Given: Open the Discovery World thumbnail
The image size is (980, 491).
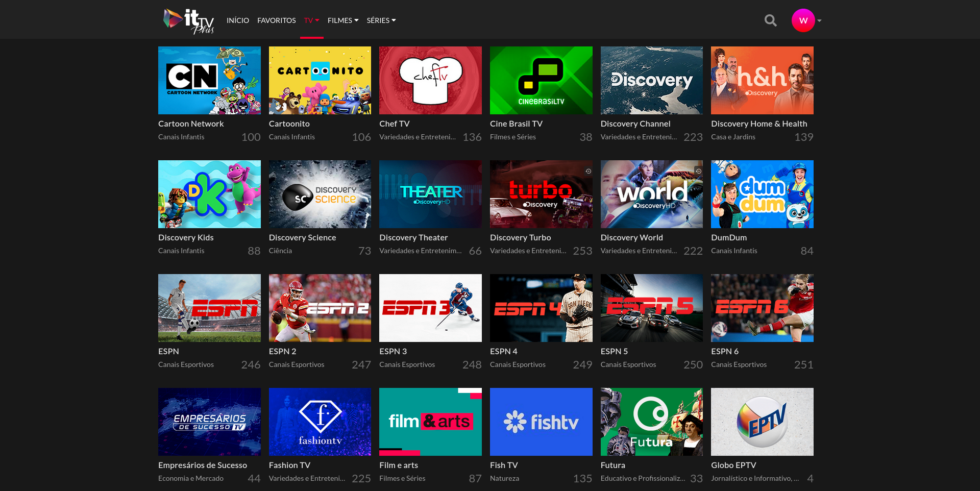Looking at the screenshot, I should [x=652, y=194].
